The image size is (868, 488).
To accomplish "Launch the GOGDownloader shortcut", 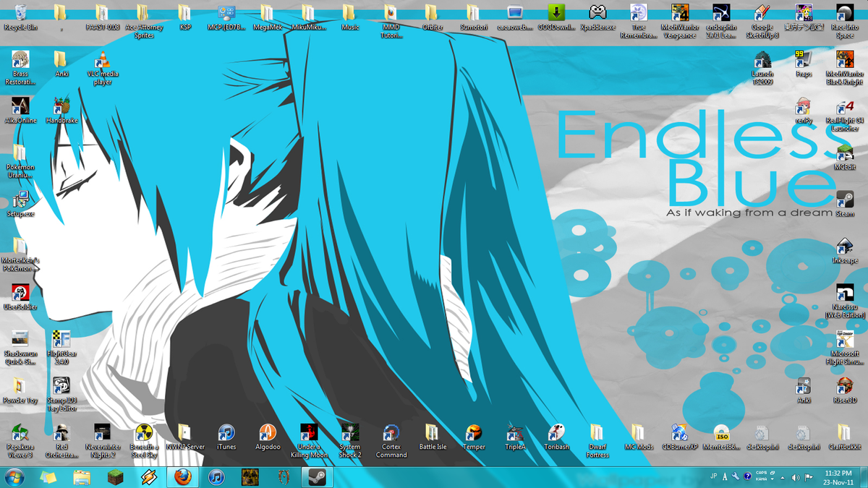I will pos(556,18).
